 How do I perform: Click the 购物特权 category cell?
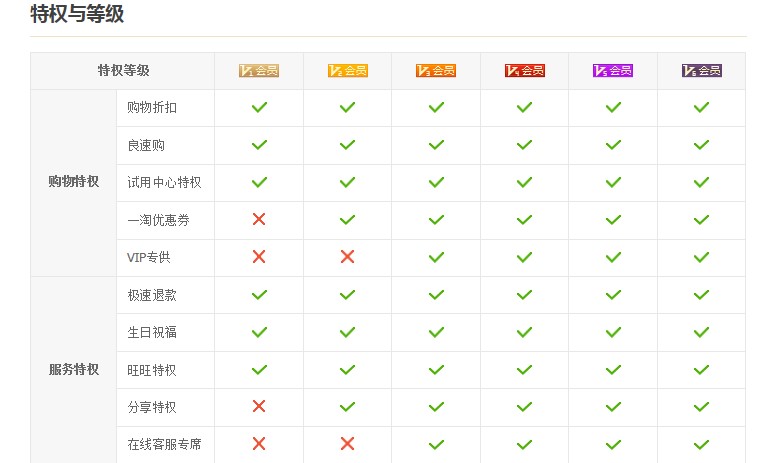[74, 182]
